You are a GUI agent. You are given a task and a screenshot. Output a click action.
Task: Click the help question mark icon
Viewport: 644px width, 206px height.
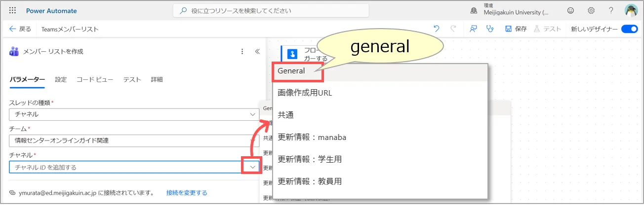(611, 10)
